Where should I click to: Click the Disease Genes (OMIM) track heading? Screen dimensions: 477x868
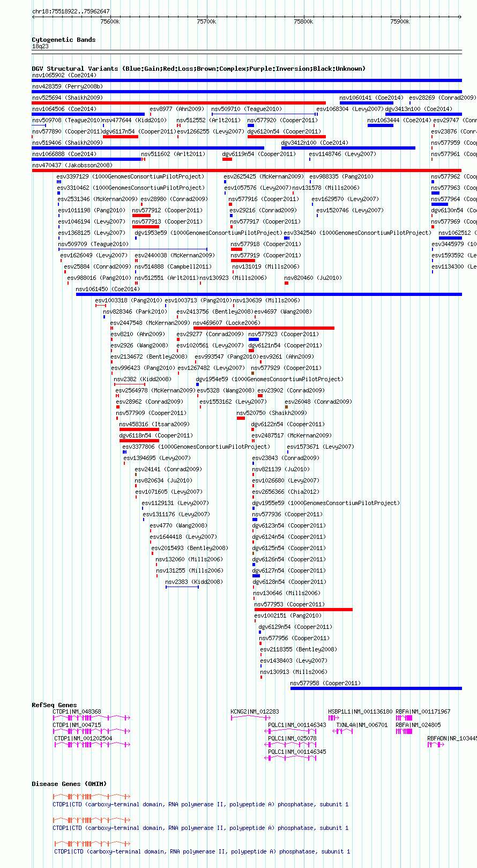pyautogui.click(x=69, y=784)
